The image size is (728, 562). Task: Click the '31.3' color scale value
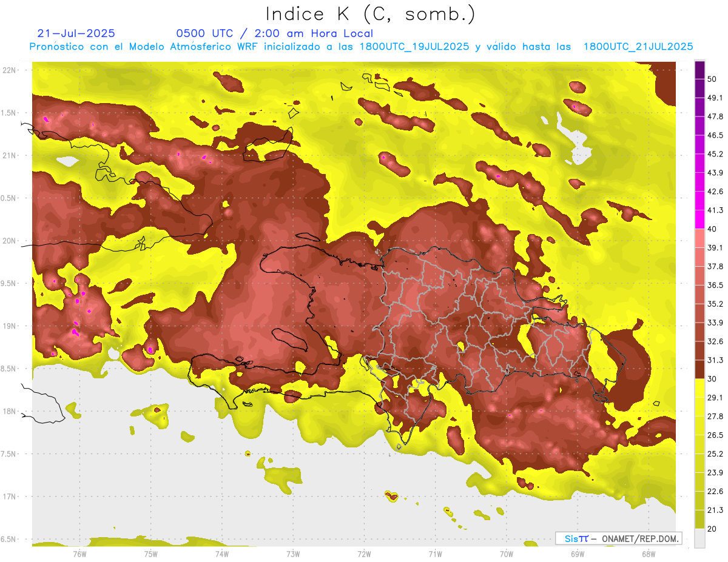click(x=715, y=360)
